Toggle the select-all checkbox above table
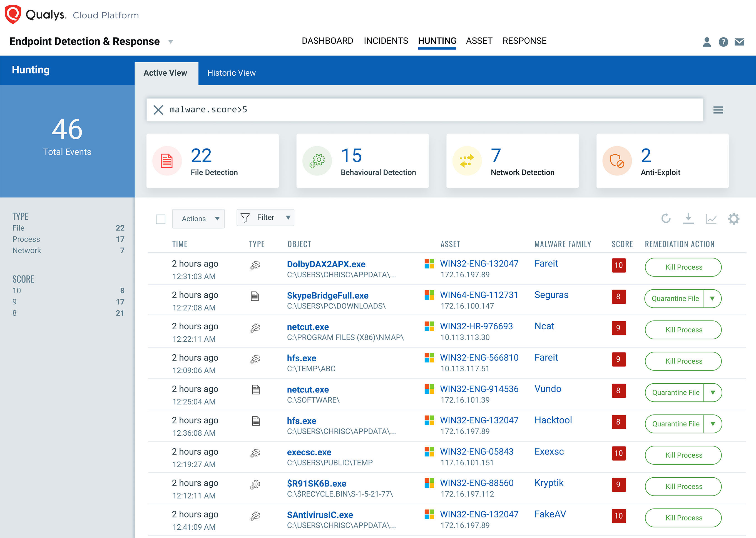Image resolution: width=756 pixels, height=538 pixels. pyautogui.click(x=161, y=219)
